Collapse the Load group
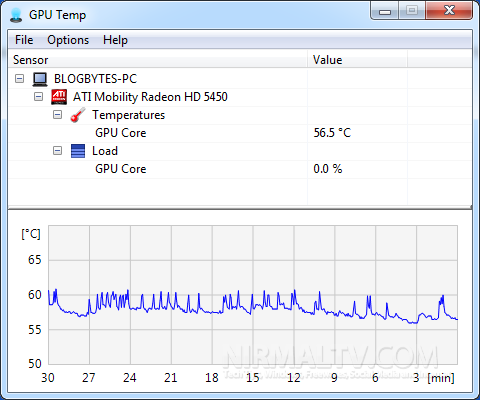 [x=58, y=151]
